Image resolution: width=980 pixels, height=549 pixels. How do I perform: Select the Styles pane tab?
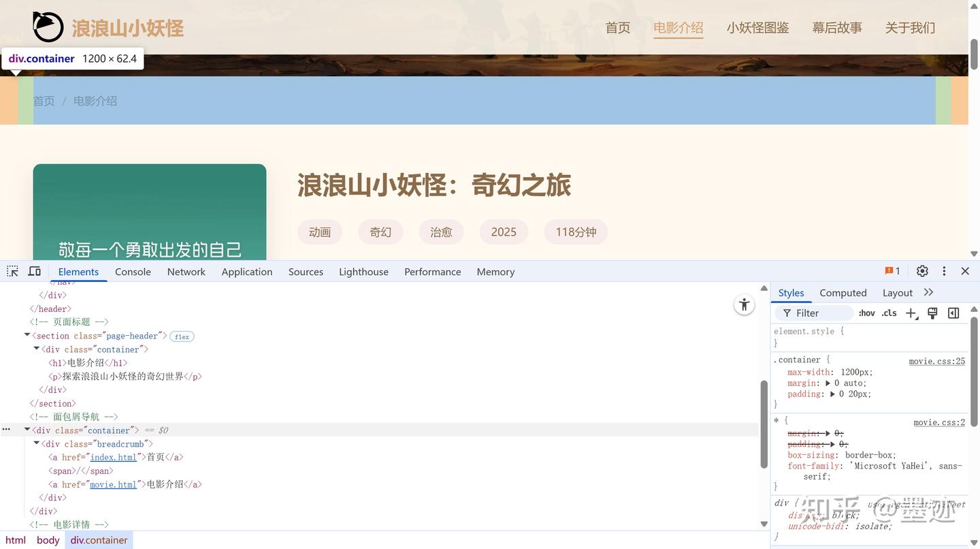791,293
